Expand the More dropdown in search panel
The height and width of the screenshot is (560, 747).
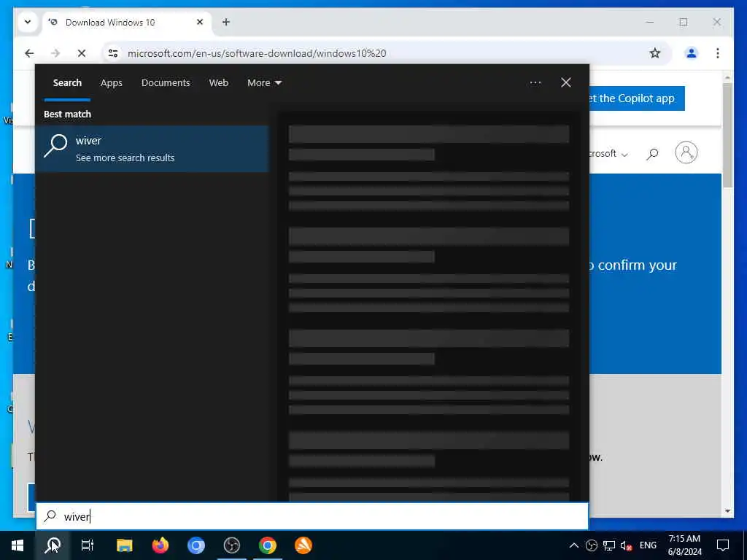[264, 83]
